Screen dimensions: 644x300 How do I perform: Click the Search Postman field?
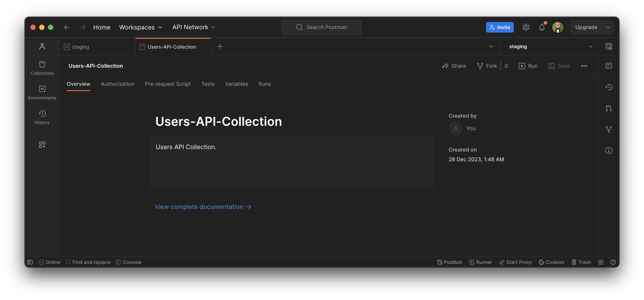click(321, 27)
